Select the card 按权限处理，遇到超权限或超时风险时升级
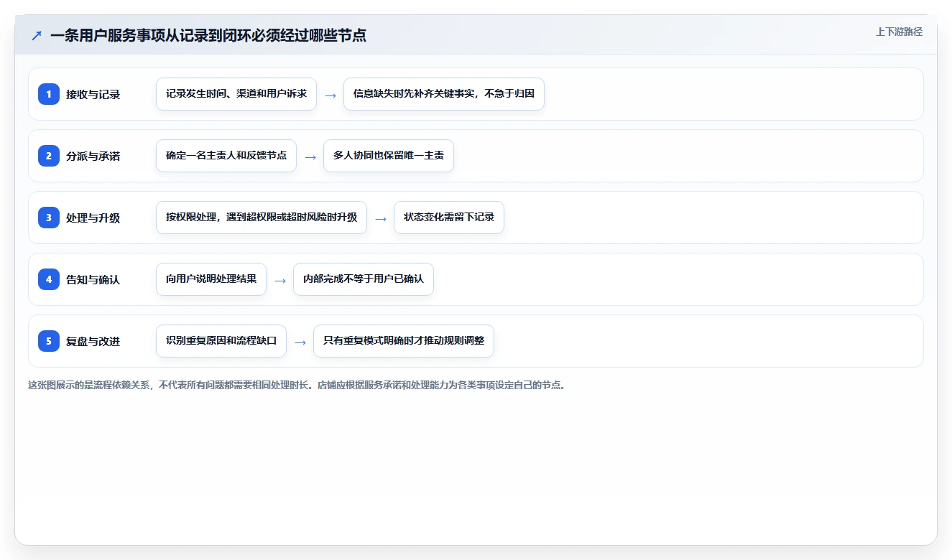The width and height of the screenshot is (952, 560). pyautogui.click(x=262, y=218)
